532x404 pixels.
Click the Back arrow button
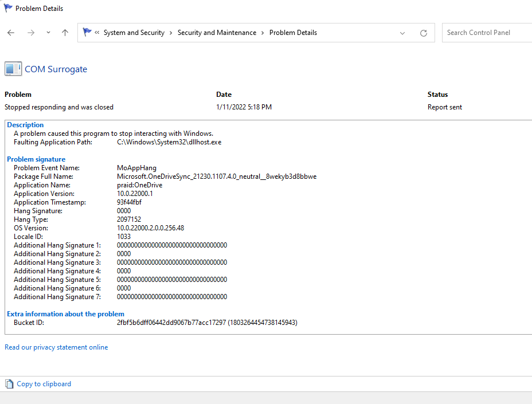click(11, 33)
